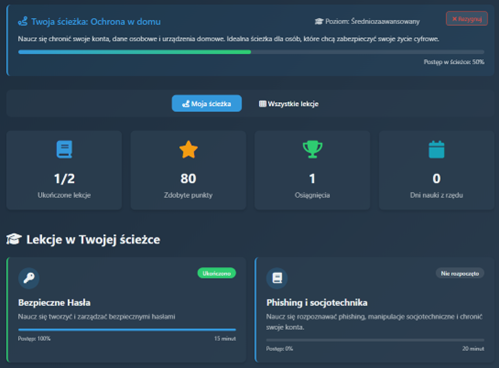Screen dimensions: 499x368
Task: Click the Nie rozpoczęto status badge
Action: click(x=460, y=273)
